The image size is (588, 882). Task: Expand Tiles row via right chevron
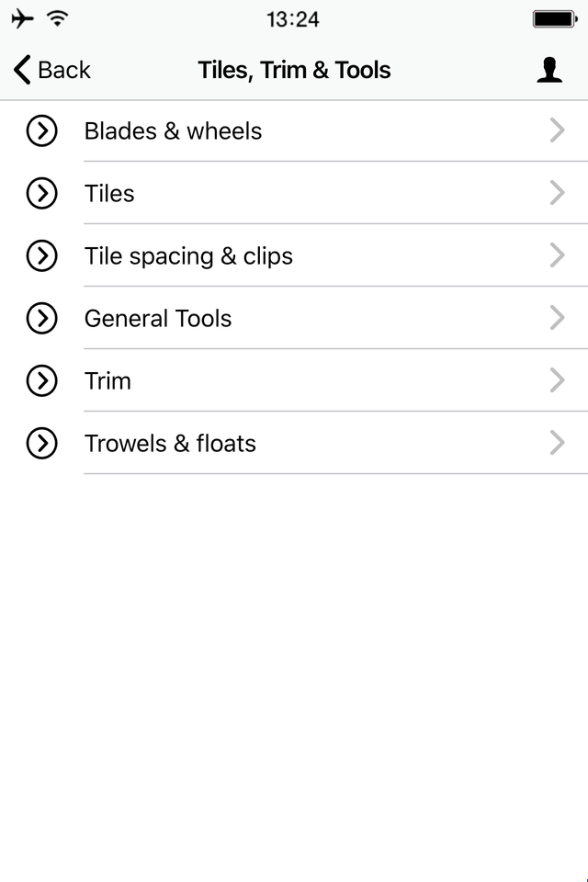(557, 193)
